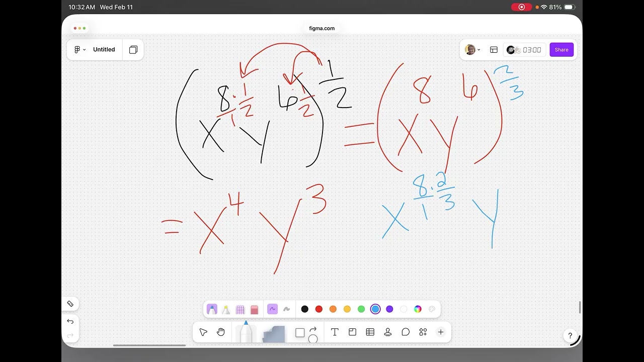
Task: Activate the Hand pan tool
Action: click(221, 332)
